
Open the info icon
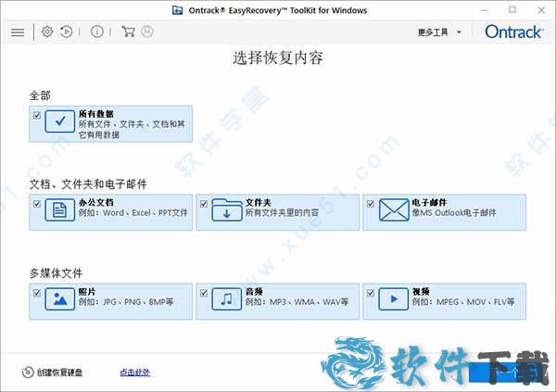(x=96, y=32)
